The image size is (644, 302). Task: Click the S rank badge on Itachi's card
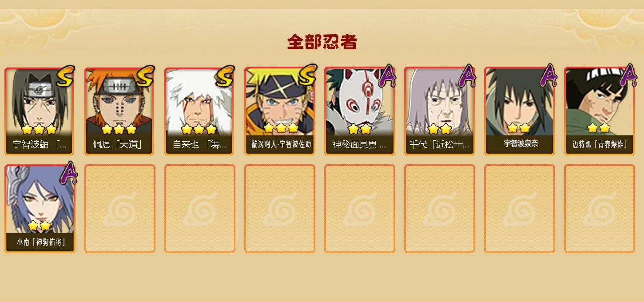[x=65, y=78]
